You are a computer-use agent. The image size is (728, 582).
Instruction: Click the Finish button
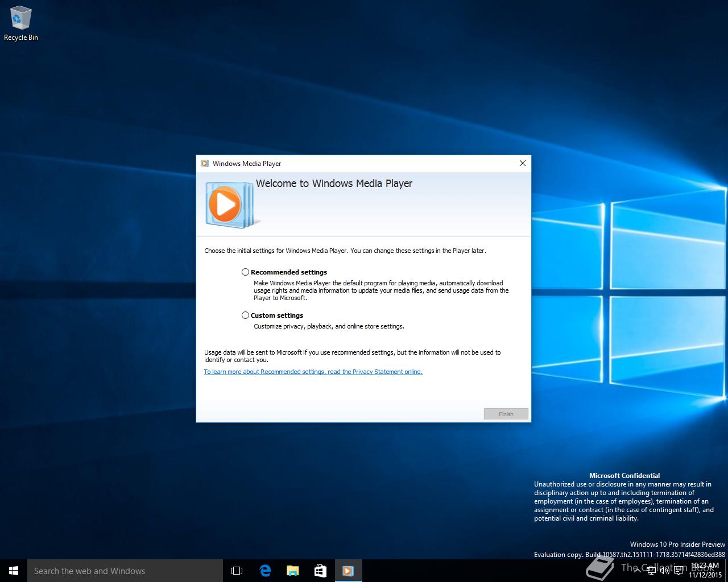(x=506, y=414)
